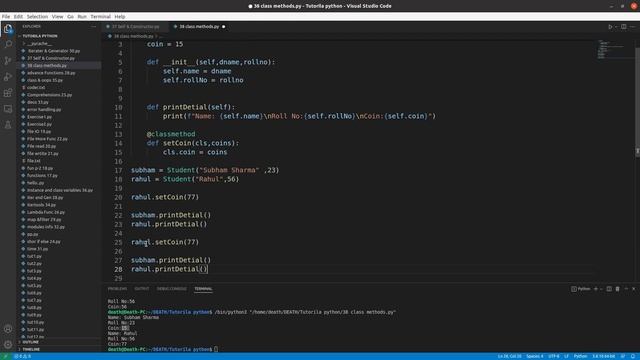Split the editor to the right
Viewport: 640px width, 360px height.
point(624,27)
